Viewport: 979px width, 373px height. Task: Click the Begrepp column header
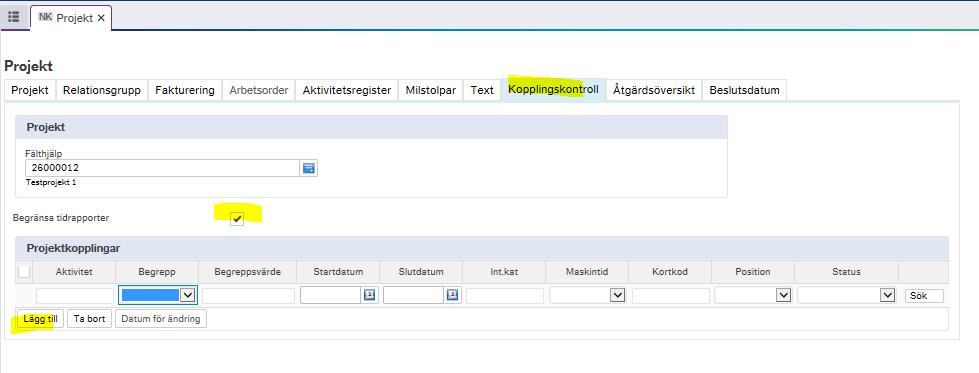point(157,272)
